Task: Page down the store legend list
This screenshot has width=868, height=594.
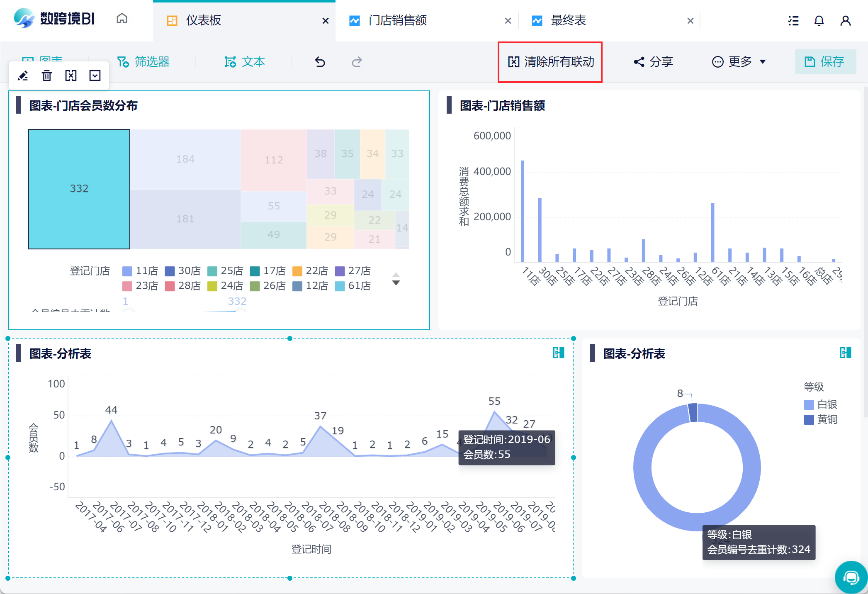Action: 396,283
